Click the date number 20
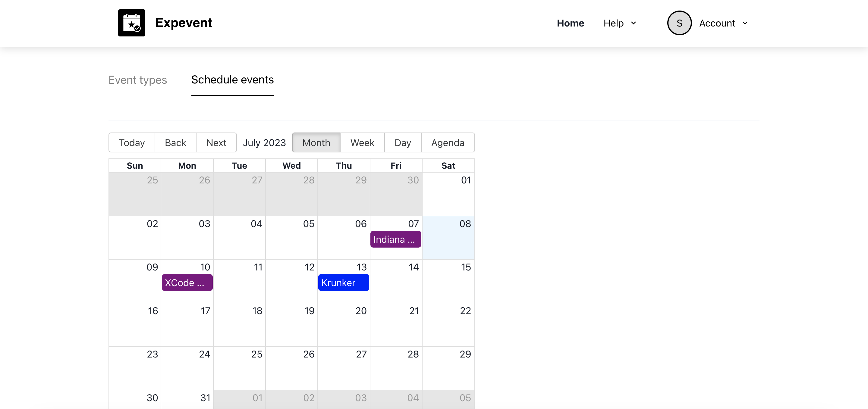868x409 pixels. coord(361,311)
